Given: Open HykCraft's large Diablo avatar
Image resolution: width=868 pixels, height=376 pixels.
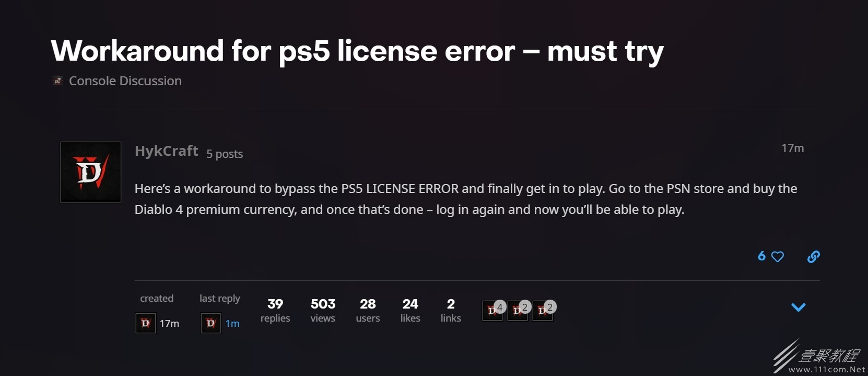Looking at the screenshot, I should 91,172.
